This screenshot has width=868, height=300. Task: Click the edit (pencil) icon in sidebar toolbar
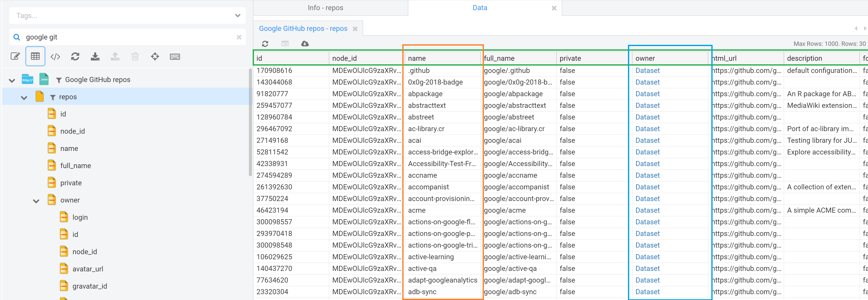[x=15, y=56]
